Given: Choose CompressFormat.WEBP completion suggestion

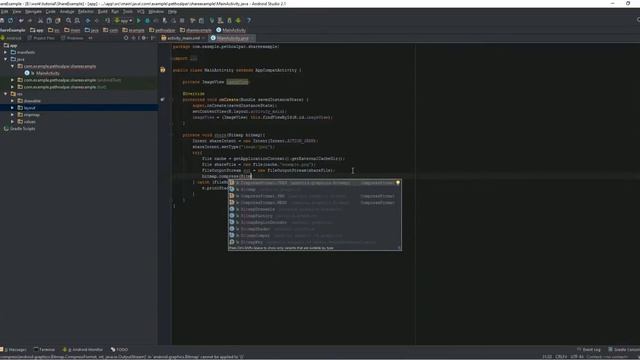Looking at the screenshot, I should (315, 202).
